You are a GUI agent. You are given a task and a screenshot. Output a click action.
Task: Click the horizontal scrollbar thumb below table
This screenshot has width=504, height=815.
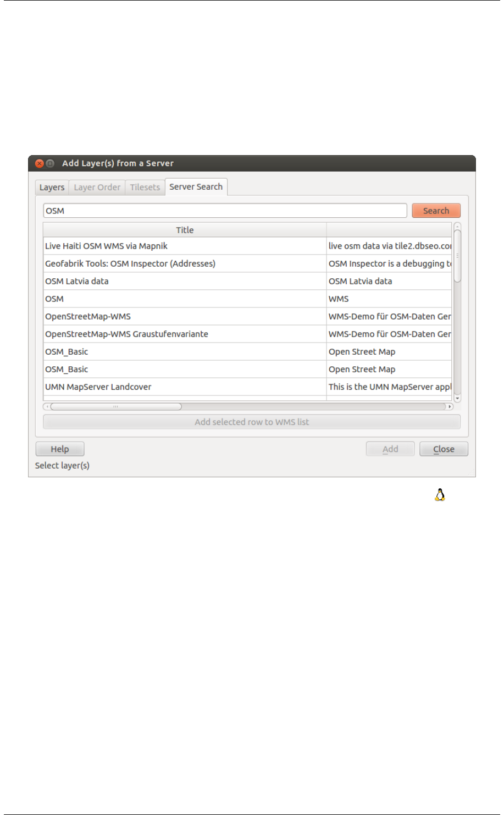(x=116, y=407)
